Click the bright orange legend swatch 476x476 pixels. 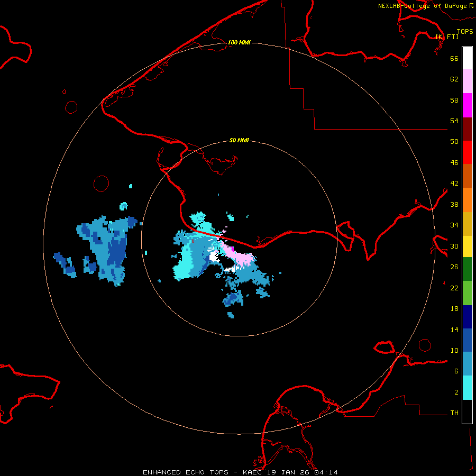click(467, 200)
